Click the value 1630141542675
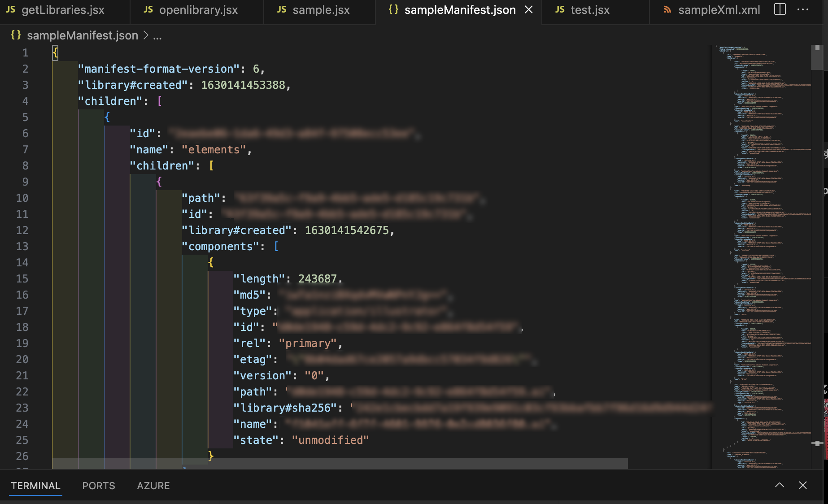This screenshot has width=828, height=504. pyautogui.click(x=347, y=230)
